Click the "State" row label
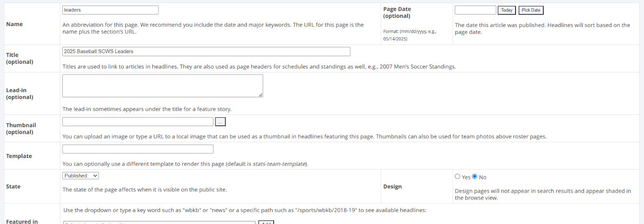This screenshot has width=644, height=224. [13, 187]
